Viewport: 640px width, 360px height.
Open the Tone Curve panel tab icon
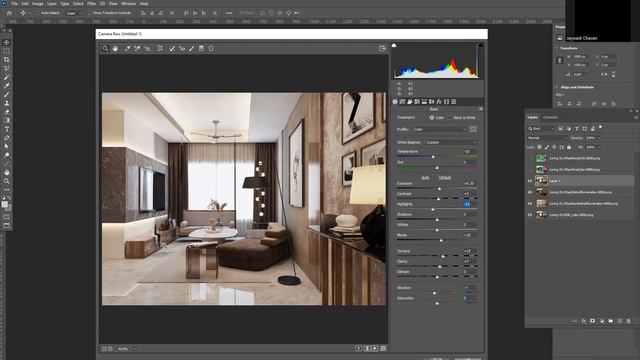click(x=402, y=102)
